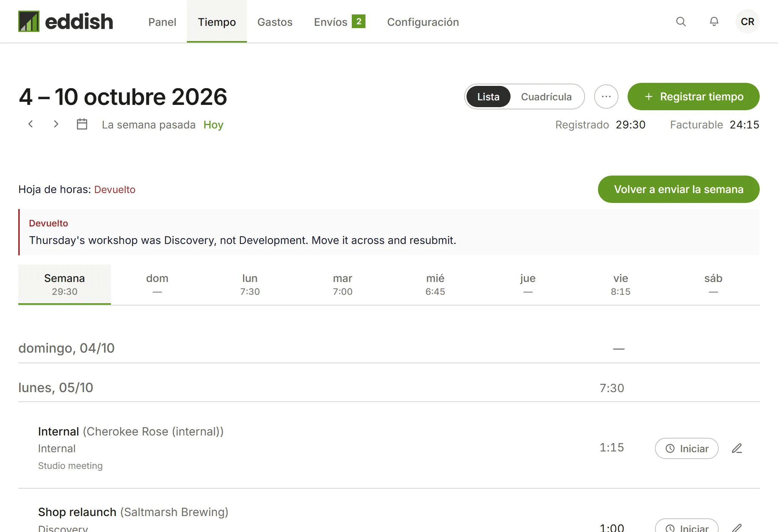Viewport: 778px width, 532px height.
Task: Select the mié 6:45 day tab
Action: (x=435, y=284)
